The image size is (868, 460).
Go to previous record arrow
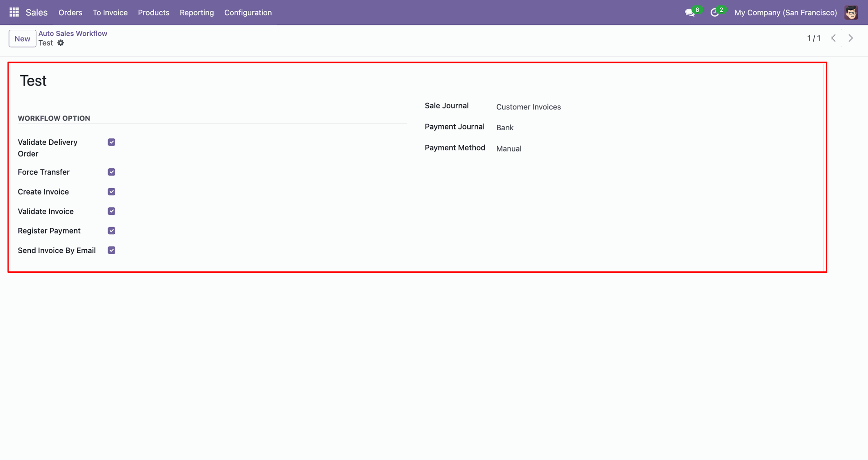pos(834,38)
